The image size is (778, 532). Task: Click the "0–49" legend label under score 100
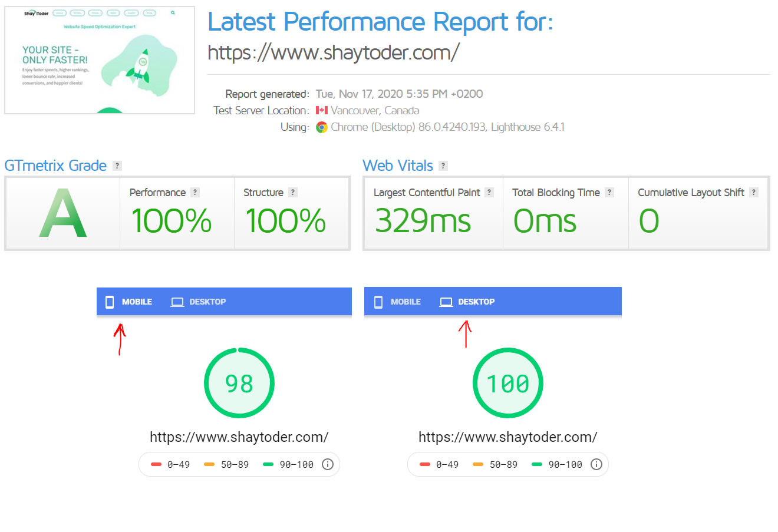click(447, 464)
